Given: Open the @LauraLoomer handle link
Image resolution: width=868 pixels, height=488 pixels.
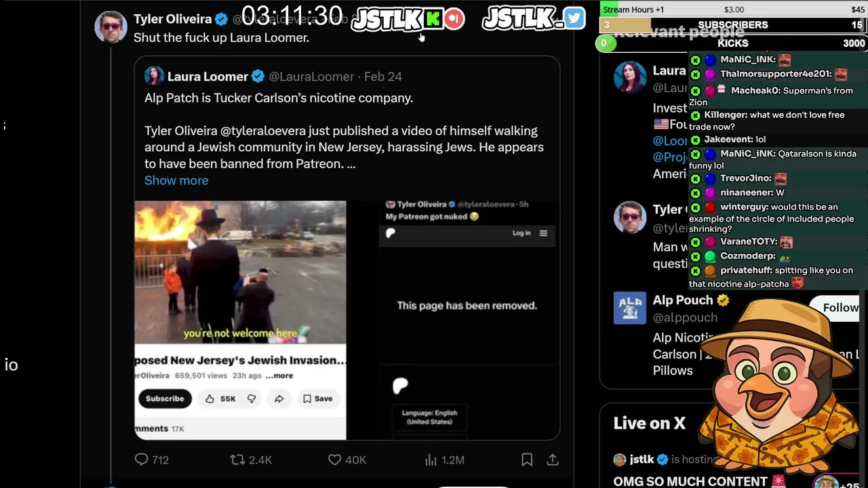Looking at the screenshot, I should click(311, 77).
